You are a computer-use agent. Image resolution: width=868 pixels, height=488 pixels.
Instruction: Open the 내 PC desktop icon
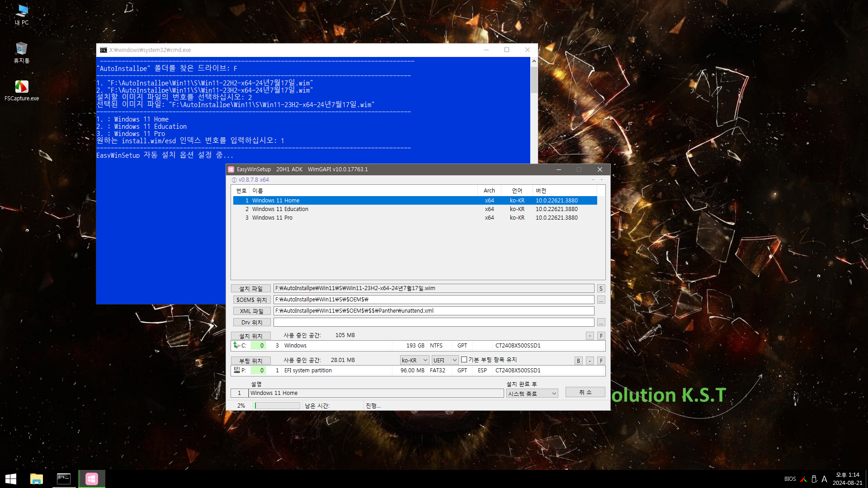coord(22,14)
